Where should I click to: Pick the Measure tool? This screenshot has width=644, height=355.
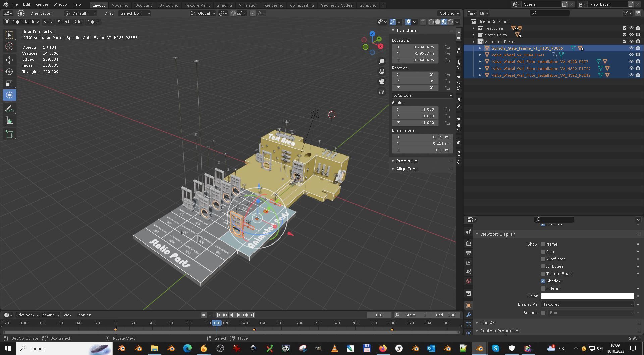9,121
